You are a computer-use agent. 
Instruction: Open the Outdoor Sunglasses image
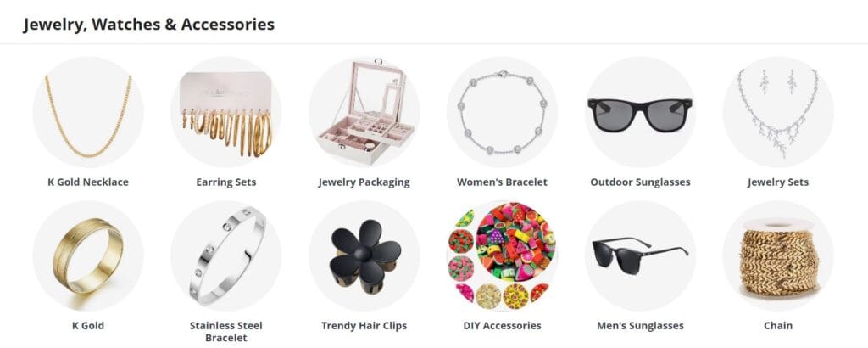(640, 111)
